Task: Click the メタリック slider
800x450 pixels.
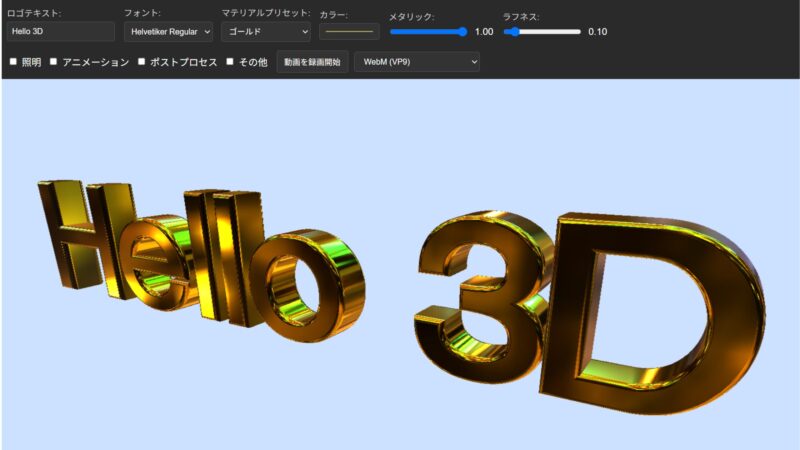Action: (429, 32)
